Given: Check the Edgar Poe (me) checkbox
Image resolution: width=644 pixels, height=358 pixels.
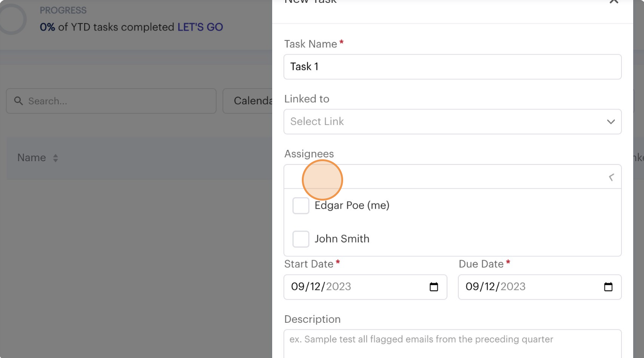Looking at the screenshot, I should click(x=301, y=206).
